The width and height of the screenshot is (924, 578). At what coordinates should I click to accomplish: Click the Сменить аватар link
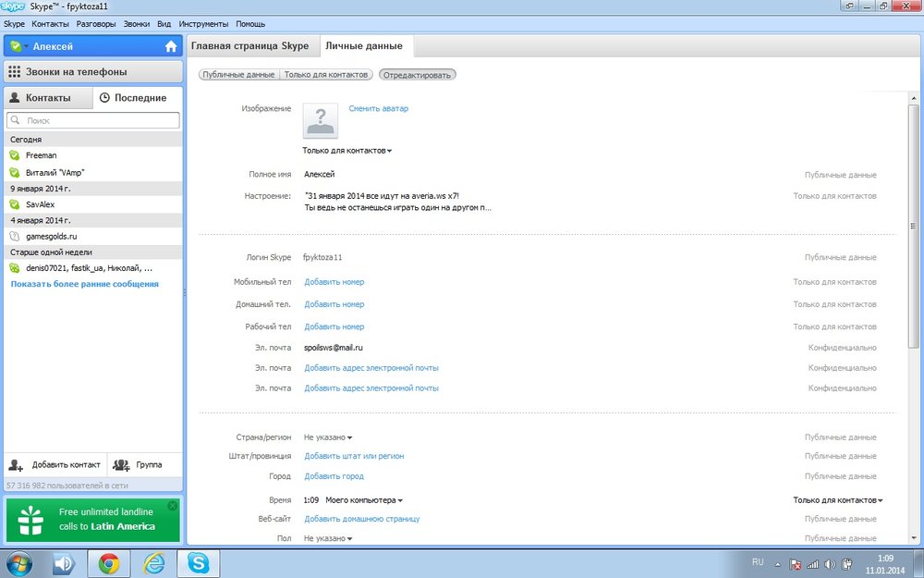(378, 108)
